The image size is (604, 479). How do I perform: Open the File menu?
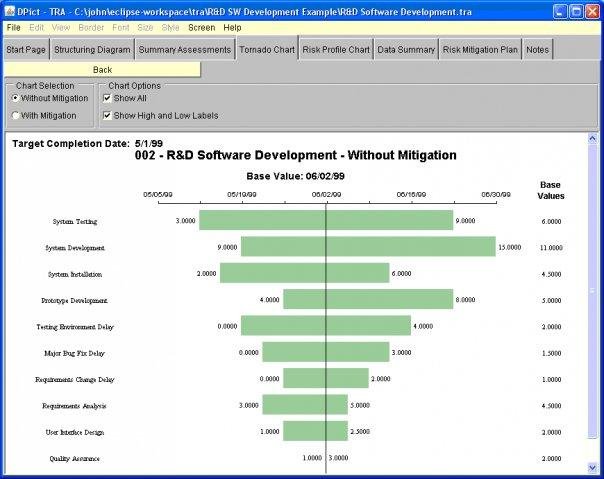tap(13, 28)
